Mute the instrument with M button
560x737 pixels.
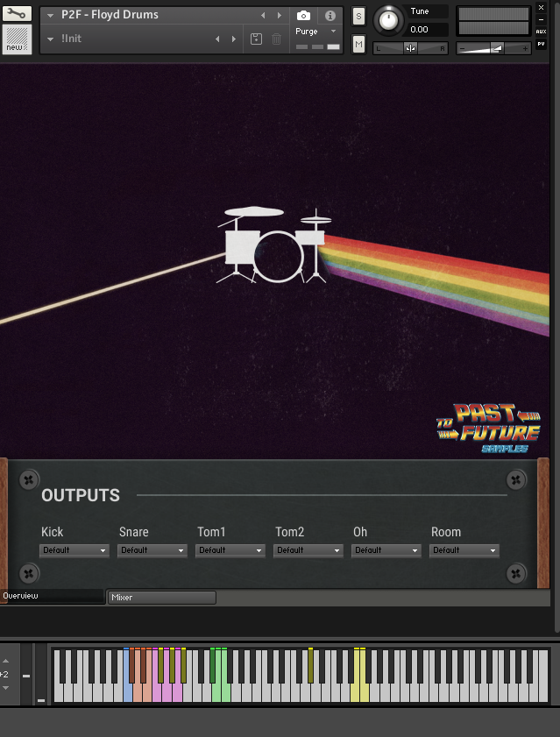coord(358,45)
